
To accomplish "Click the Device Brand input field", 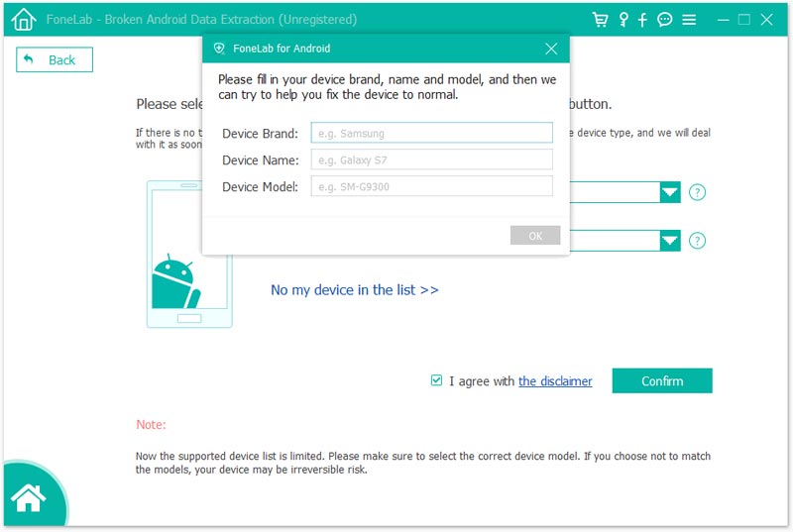I will [431, 133].
